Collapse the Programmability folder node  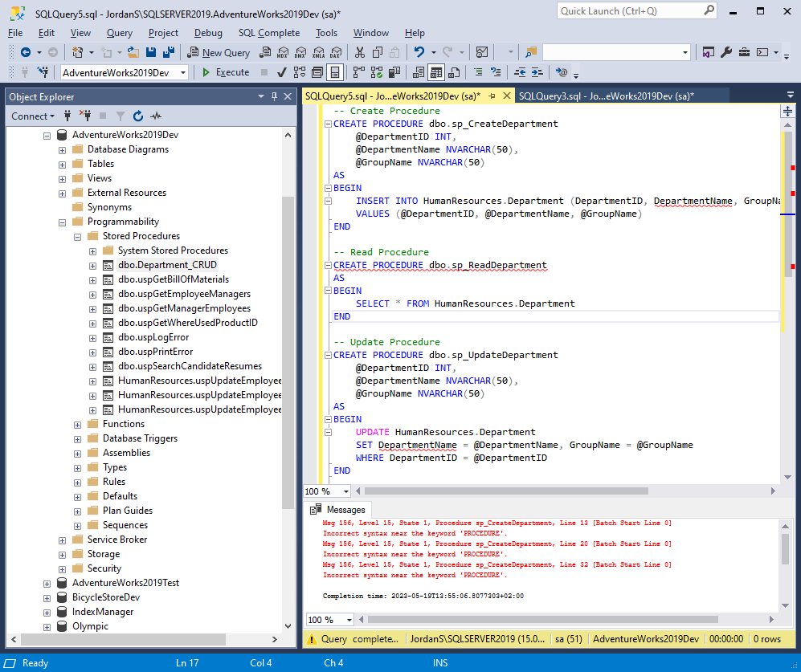[63, 222]
